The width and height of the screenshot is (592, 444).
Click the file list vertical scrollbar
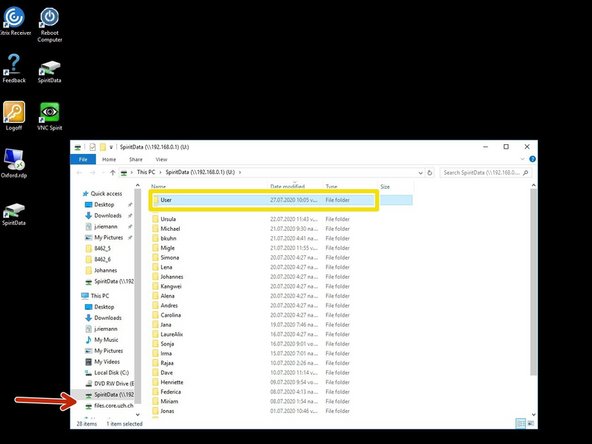click(x=533, y=281)
